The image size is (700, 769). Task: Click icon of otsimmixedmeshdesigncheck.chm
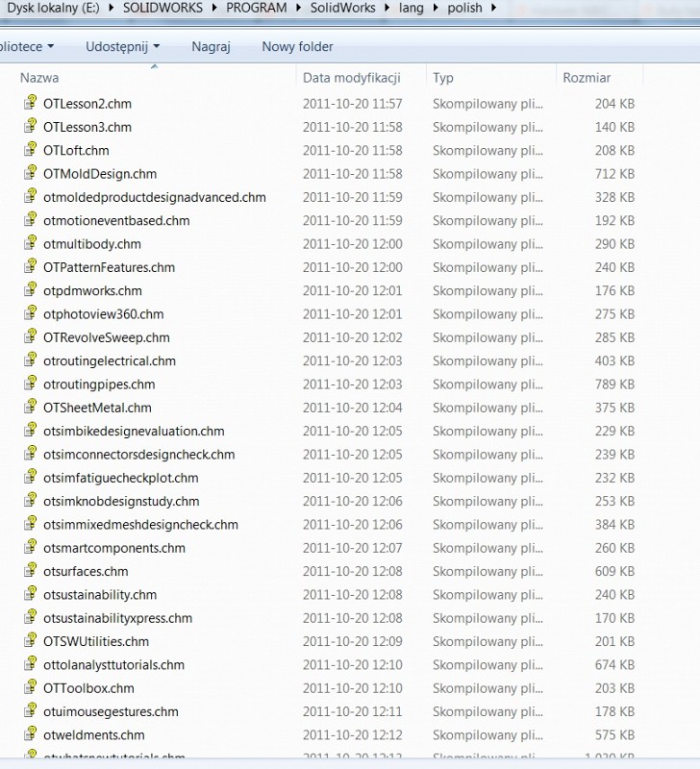31,523
